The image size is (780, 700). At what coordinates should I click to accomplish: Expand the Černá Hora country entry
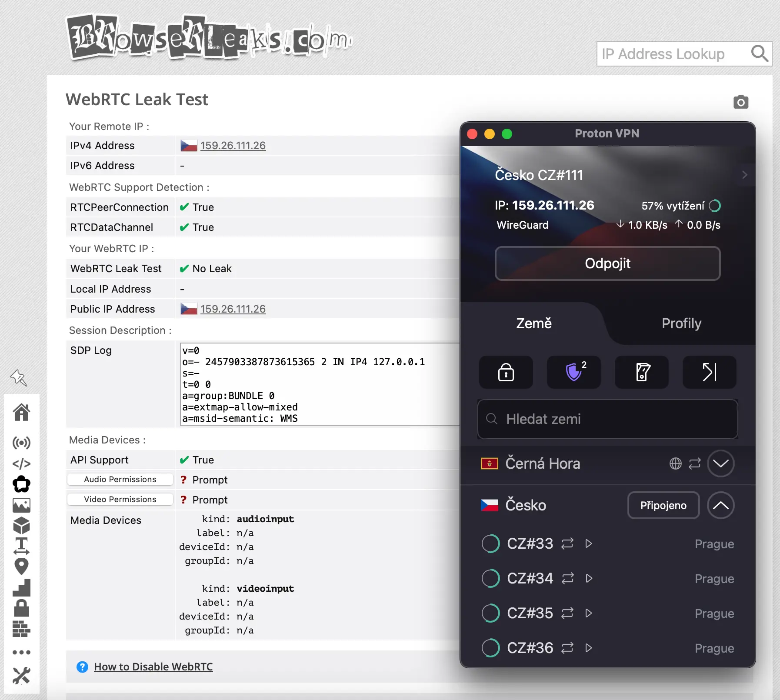[x=720, y=463]
